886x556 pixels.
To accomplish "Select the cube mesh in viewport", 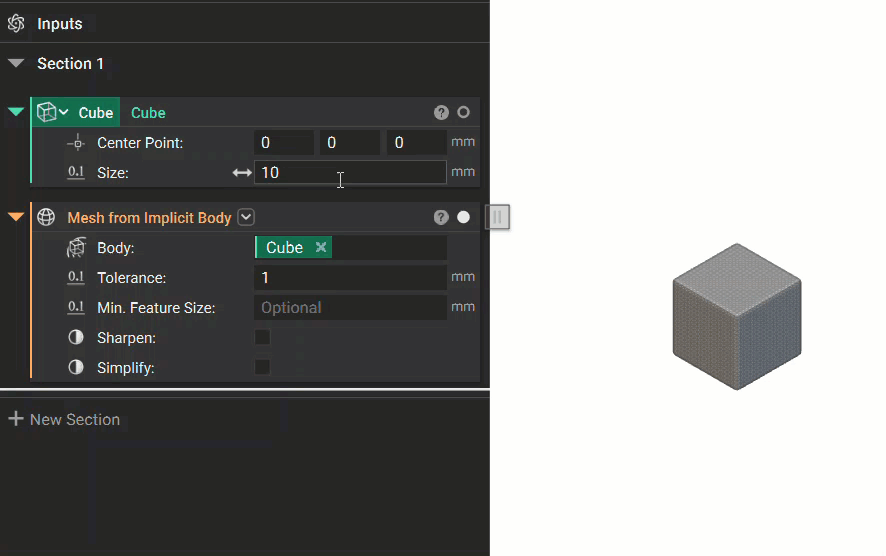I will (x=737, y=316).
